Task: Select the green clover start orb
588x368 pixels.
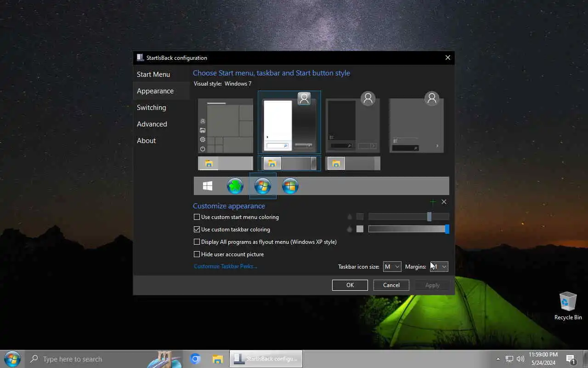Action: 235,186
